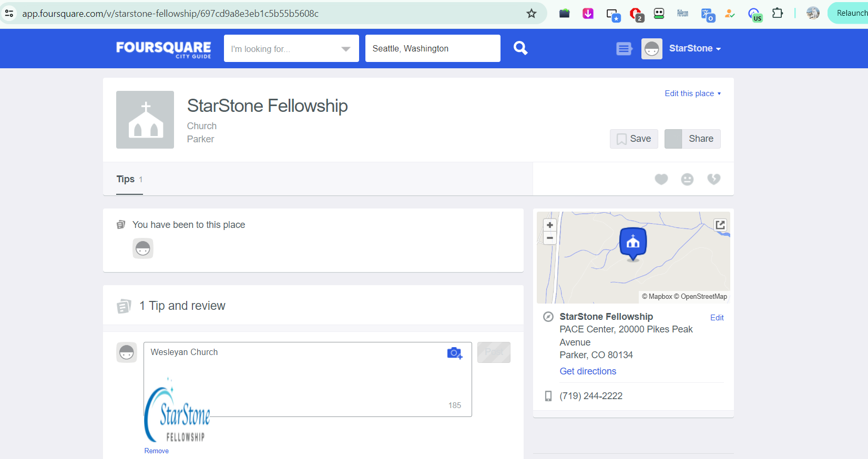This screenshot has width=868, height=459.
Task: Add a photo with the camera icon
Action: [455, 353]
